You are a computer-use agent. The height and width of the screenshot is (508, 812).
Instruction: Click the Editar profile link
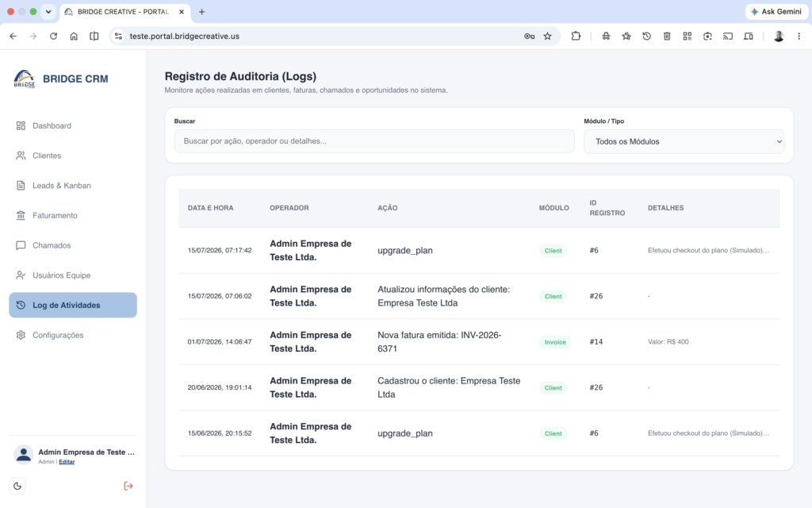coord(67,462)
